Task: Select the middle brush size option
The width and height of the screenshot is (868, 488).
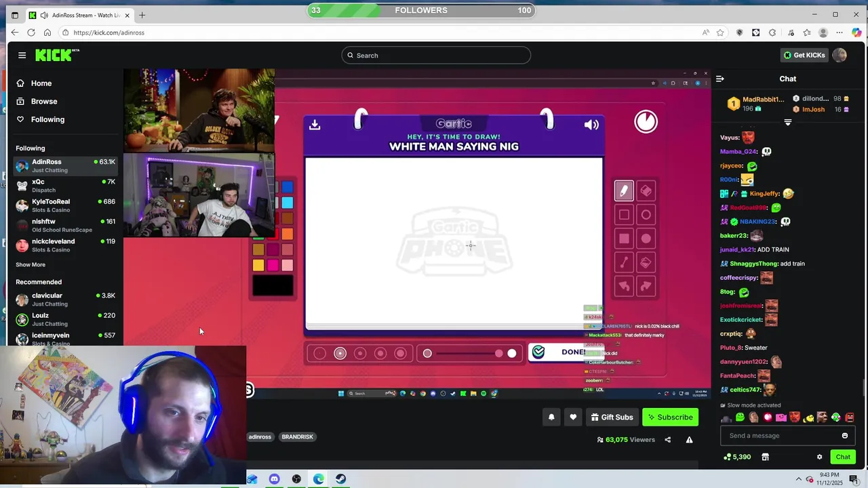Action: [x=360, y=353]
